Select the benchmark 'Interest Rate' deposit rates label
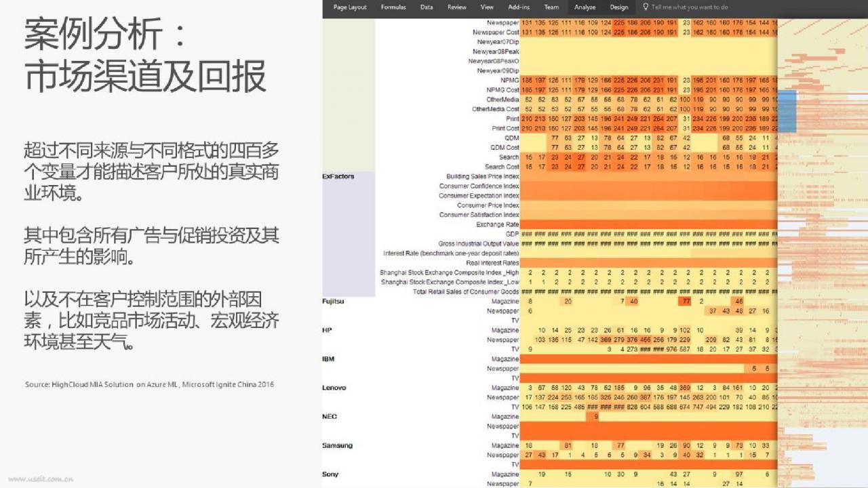This screenshot has height=488, width=868. click(x=452, y=253)
